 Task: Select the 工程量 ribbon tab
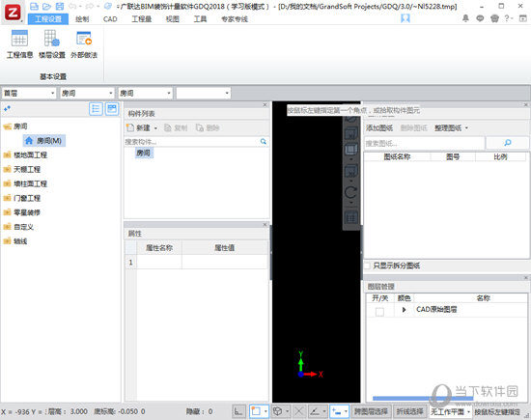coord(142,19)
